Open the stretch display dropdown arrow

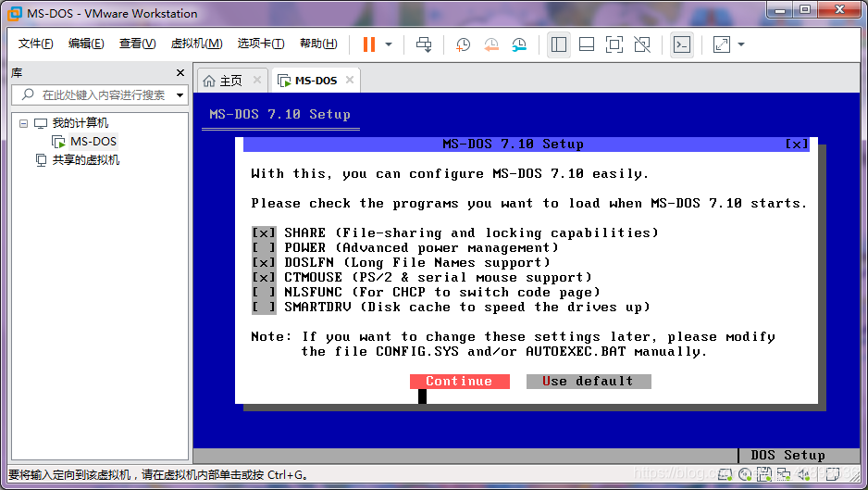click(x=741, y=44)
